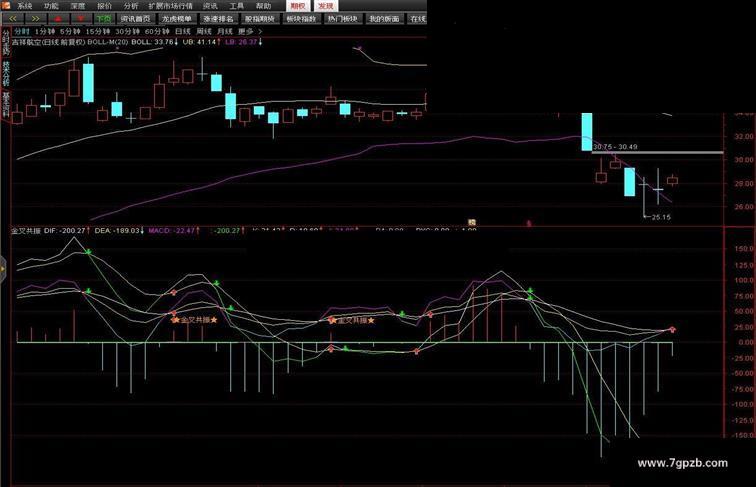Click the red down arrow toolbar button
This screenshot has width=756, height=487.
click(81, 19)
